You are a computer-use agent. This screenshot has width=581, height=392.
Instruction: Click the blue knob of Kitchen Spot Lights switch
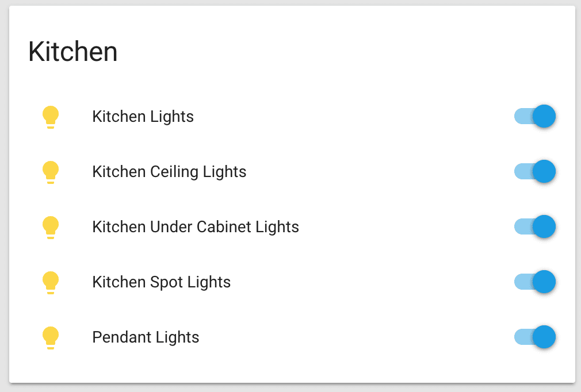click(x=544, y=282)
